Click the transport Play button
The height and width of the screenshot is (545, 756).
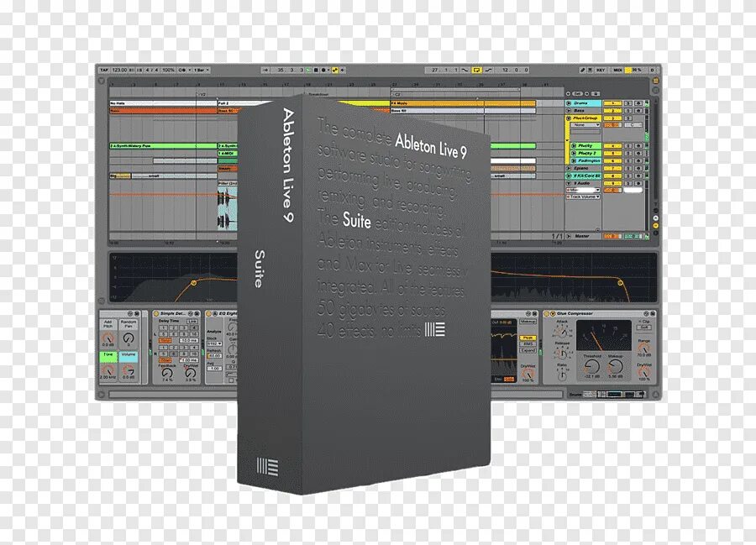[x=308, y=70]
